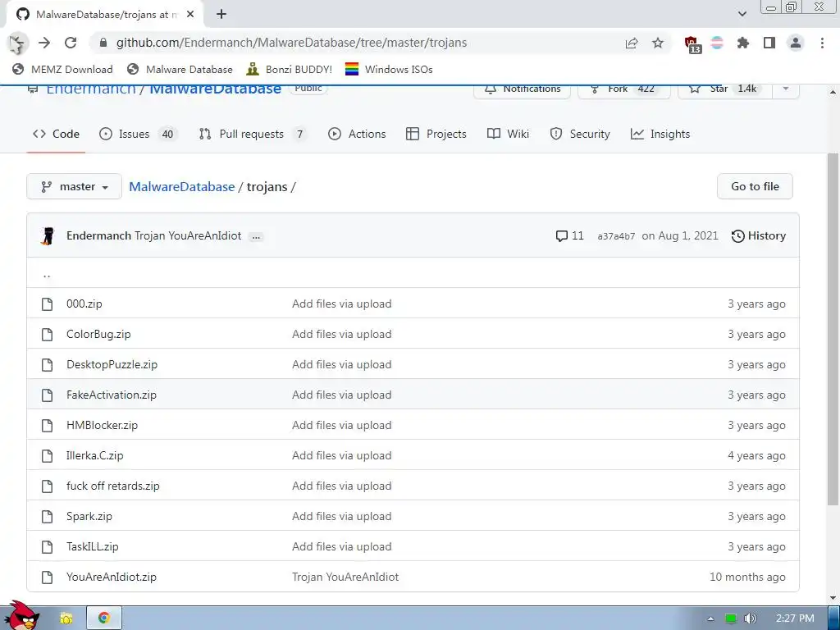Viewport: 840px width, 630px height.
Task: Bookmark this page with the star icon
Action: (x=658, y=43)
